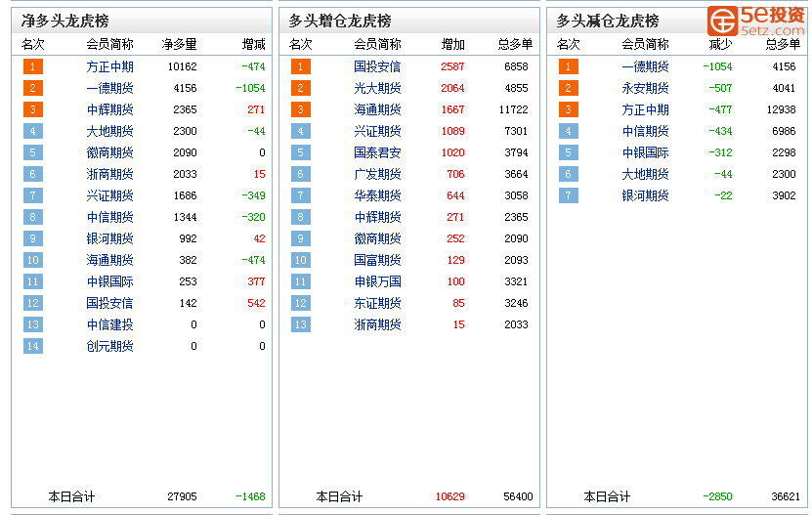This screenshot has width=812, height=515.
Task: Open 方正中期 in 净多头龙虎榜
Action: click(x=109, y=66)
